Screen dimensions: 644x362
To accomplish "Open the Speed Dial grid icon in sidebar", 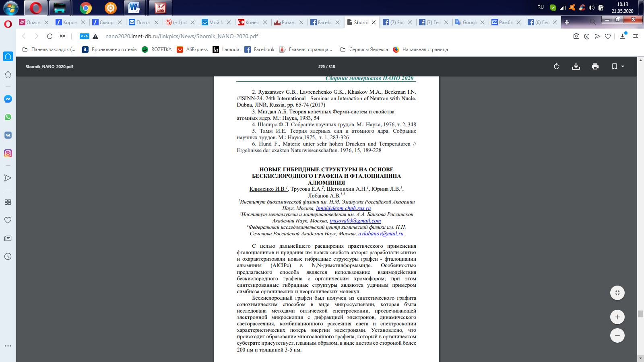I will (8, 202).
